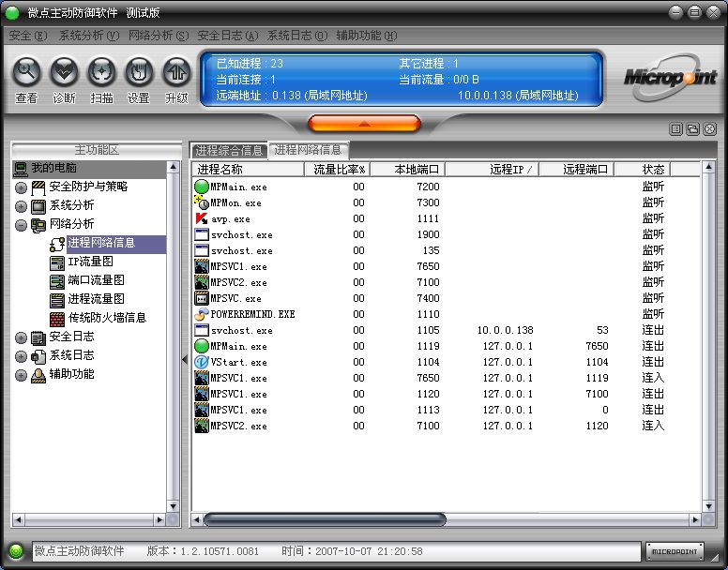The width and height of the screenshot is (728, 570).
Task: Click the table's vertical scrollbar down arrow
Action: (x=708, y=506)
